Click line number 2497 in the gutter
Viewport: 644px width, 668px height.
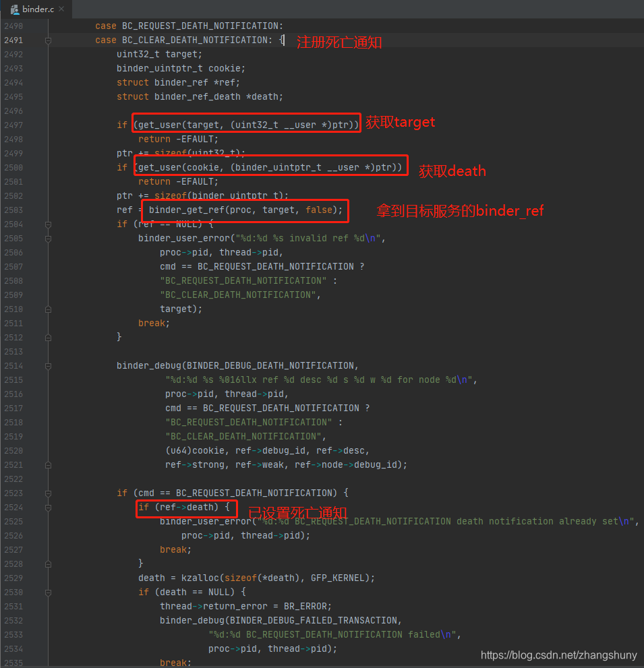[x=13, y=125]
